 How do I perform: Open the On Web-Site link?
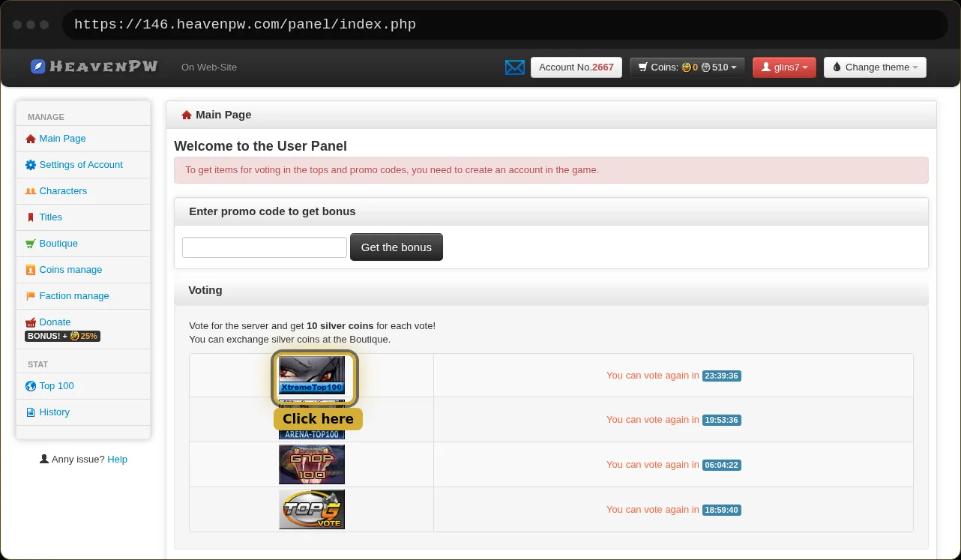point(209,67)
